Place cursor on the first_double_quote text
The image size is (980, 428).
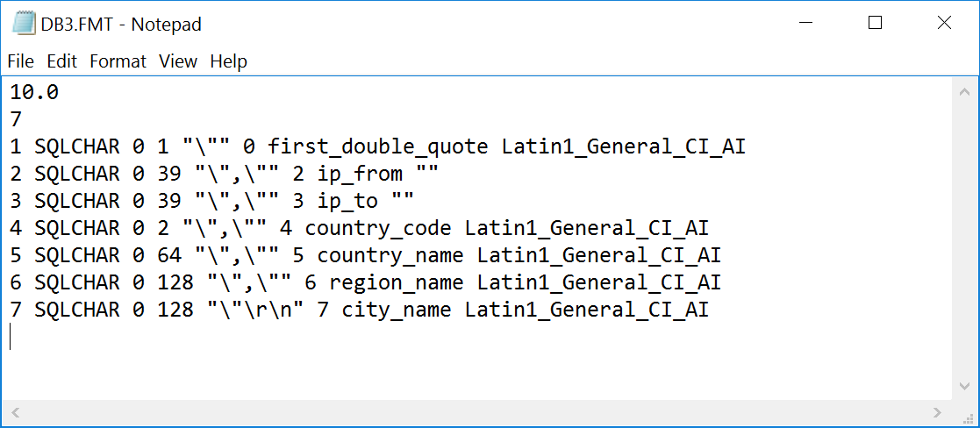coord(377,146)
